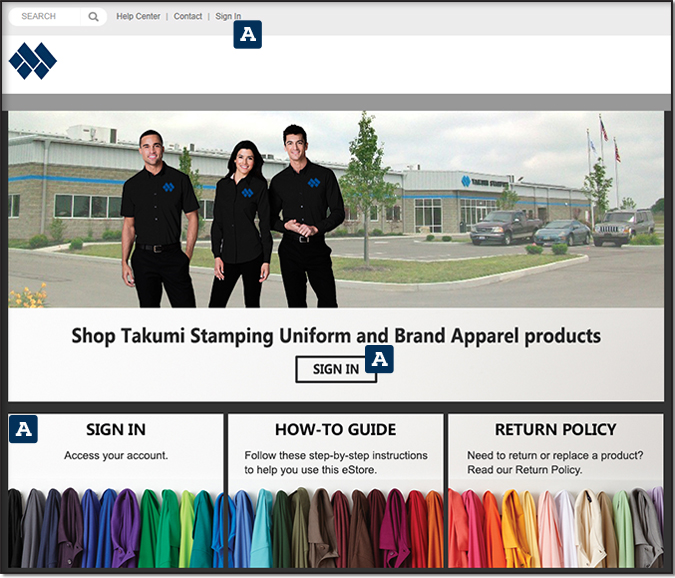675x578 pixels.
Task: Click the A marker beside top Sign In
Action: click(248, 34)
